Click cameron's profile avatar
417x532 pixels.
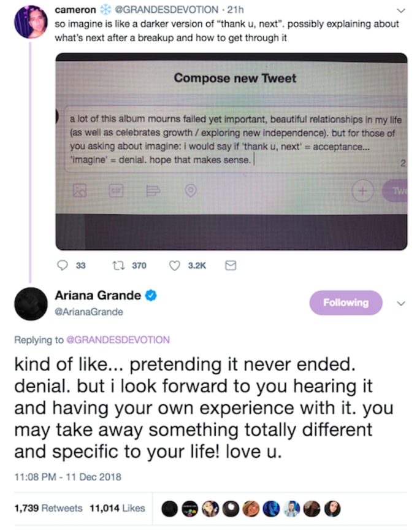point(30,21)
